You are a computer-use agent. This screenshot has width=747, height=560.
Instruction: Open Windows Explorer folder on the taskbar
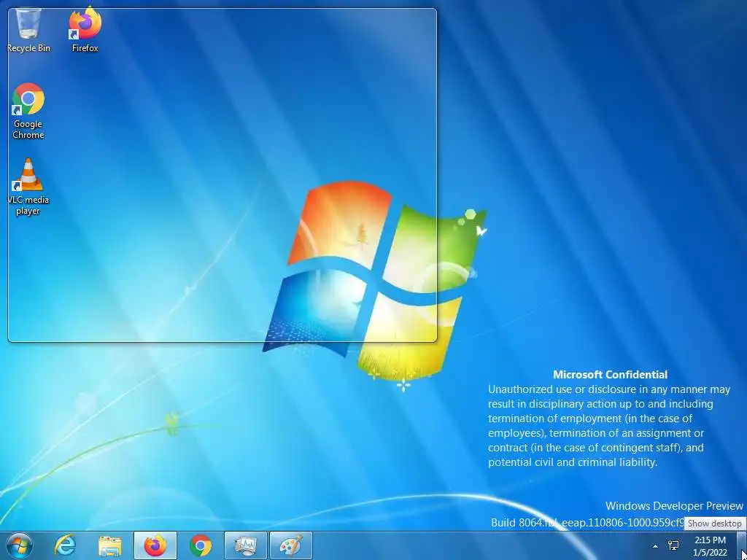coord(110,545)
